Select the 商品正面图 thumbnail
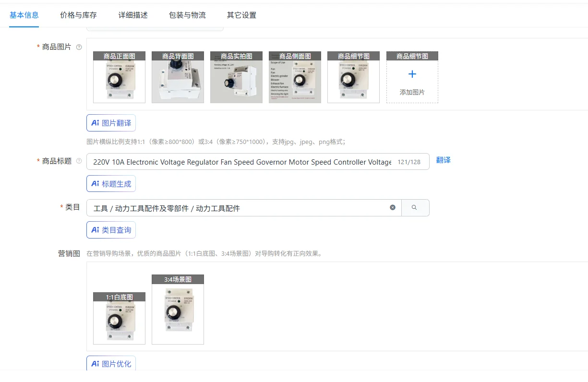Screen dimensions: 588x382 [x=119, y=77]
